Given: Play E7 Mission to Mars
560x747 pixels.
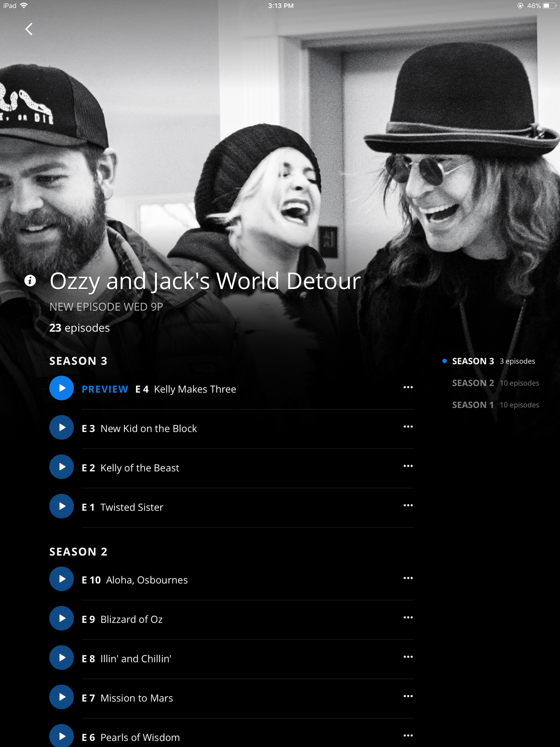Looking at the screenshot, I should coord(62,697).
